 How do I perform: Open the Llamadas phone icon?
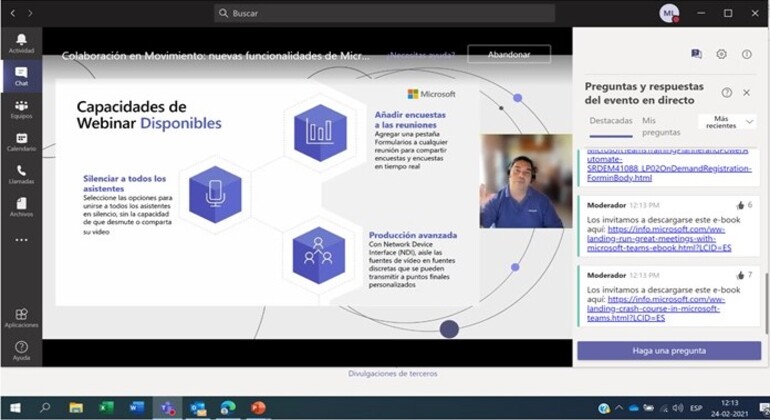click(21, 174)
